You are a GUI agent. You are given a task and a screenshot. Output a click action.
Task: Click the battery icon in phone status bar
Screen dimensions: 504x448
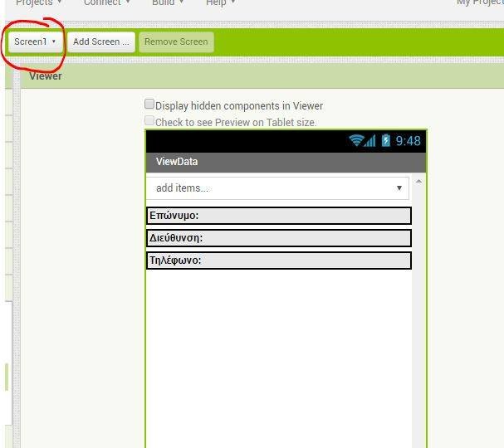(386, 140)
